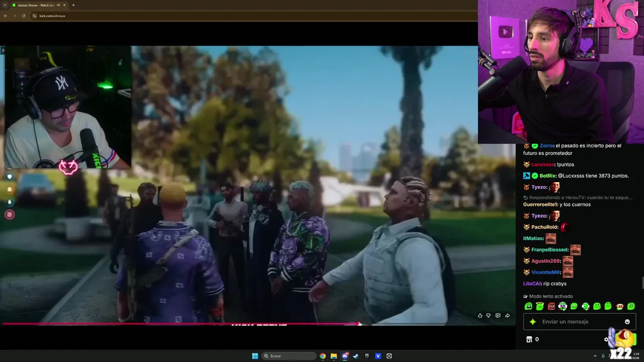Click the water drop icon on the overlay
Viewport: 644px width, 362px height.
(x=9, y=202)
